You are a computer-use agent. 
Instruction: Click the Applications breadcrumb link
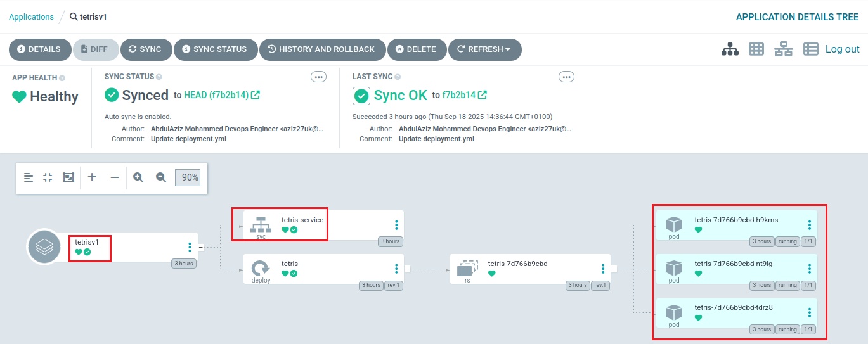(x=31, y=17)
